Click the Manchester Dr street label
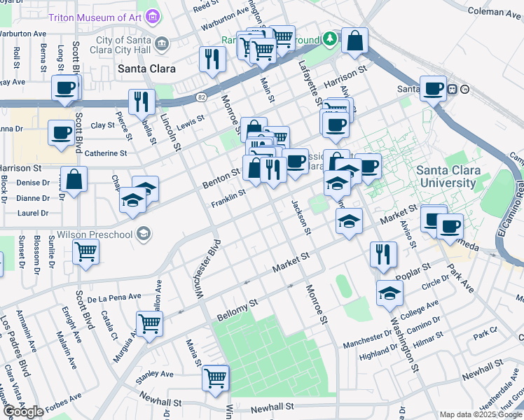The height and width of the screenshot is (420, 524). click(367, 339)
